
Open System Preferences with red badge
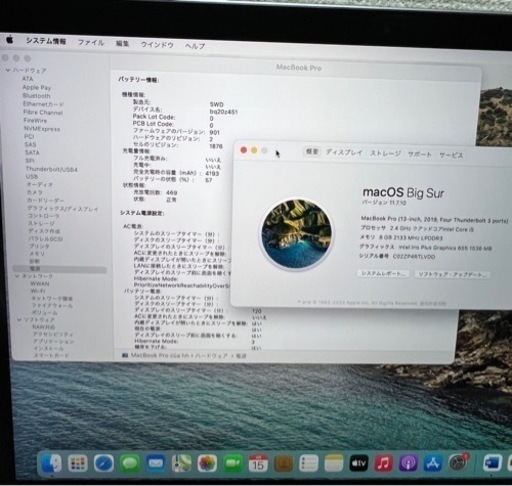point(458,463)
